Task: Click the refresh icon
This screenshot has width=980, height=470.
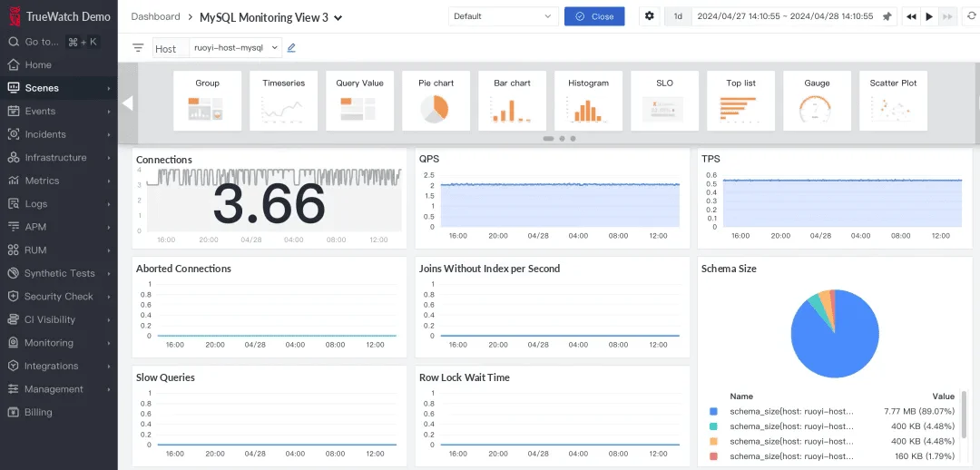Action: (970, 16)
